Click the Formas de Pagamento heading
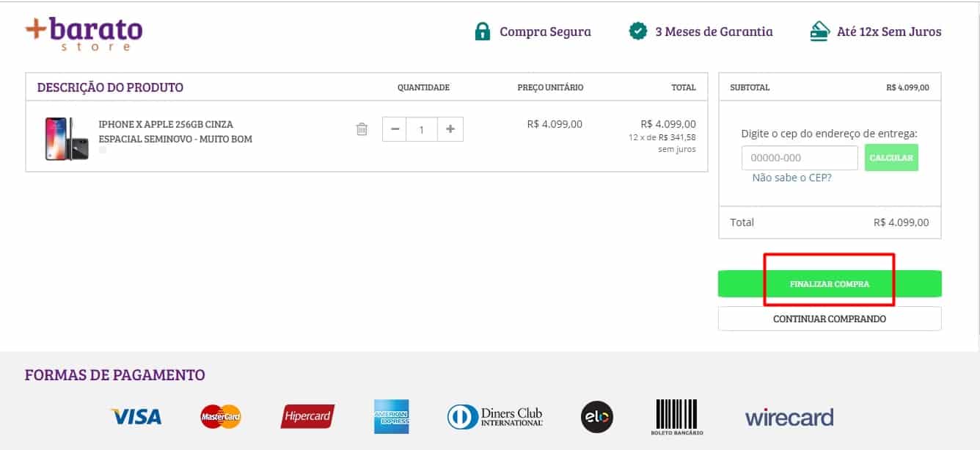The image size is (980, 450). pyautogui.click(x=115, y=375)
